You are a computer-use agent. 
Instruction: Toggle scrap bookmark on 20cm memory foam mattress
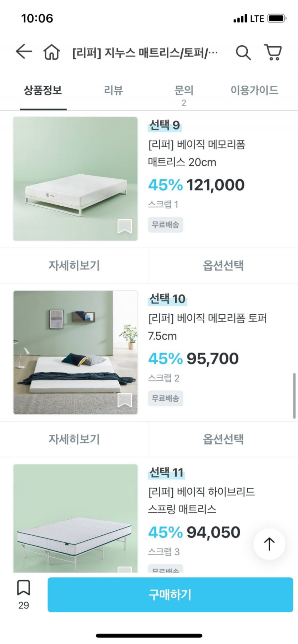coord(125,226)
